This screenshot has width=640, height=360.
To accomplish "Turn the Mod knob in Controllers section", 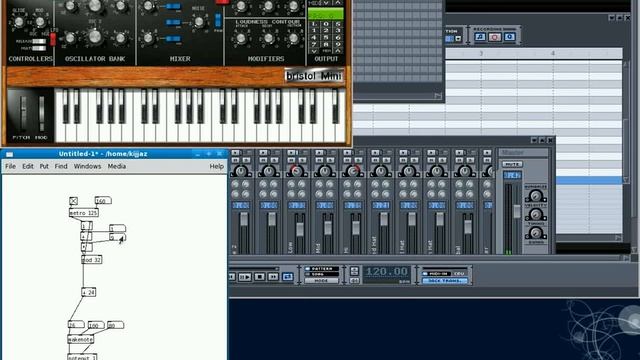I will tap(40, 21).
